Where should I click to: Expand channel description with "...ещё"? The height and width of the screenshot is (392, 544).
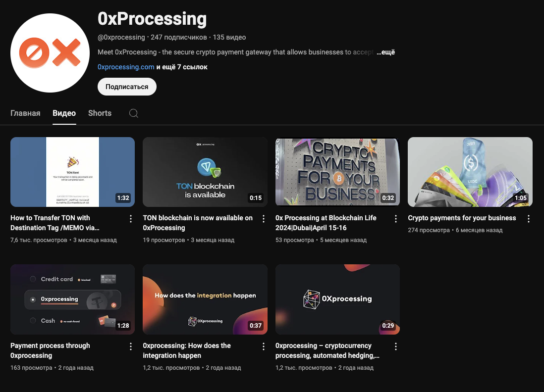(x=386, y=52)
